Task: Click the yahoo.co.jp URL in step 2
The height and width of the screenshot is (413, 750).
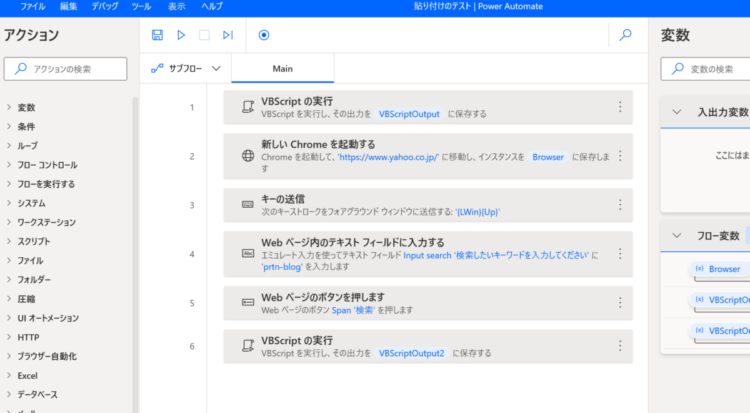Action: [388, 157]
